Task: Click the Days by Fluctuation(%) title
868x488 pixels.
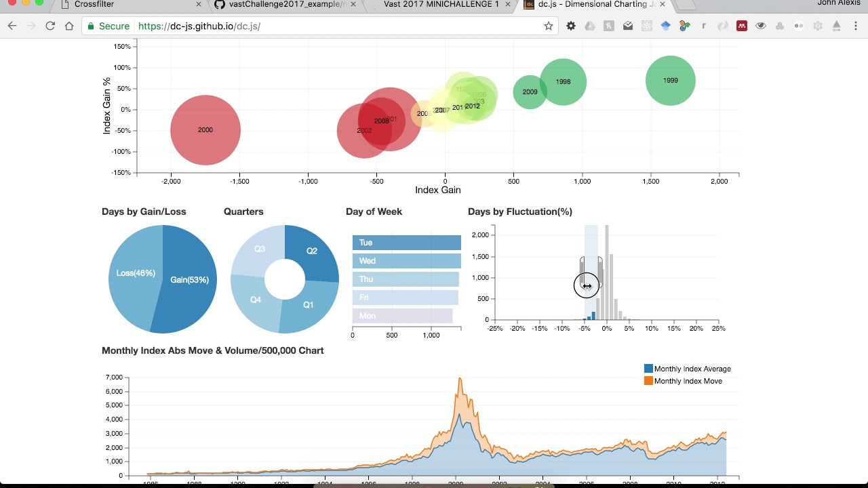Action: point(520,211)
